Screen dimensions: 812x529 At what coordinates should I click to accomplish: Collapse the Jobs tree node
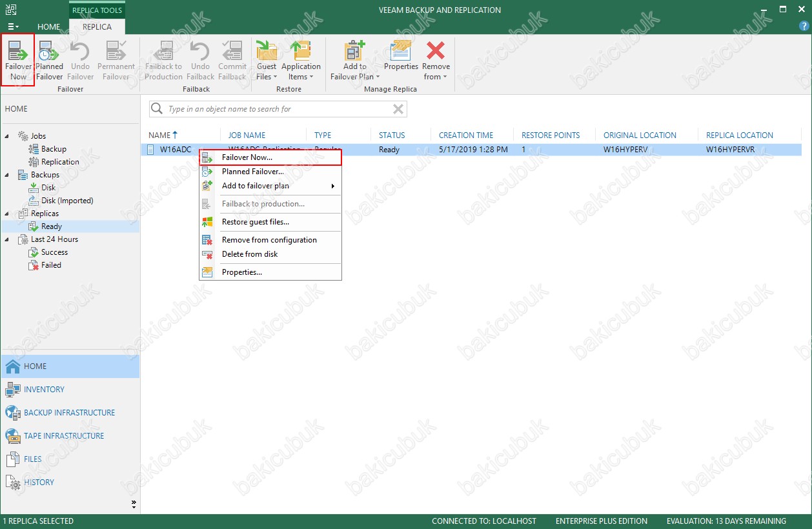pyautogui.click(x=8, y=136)
